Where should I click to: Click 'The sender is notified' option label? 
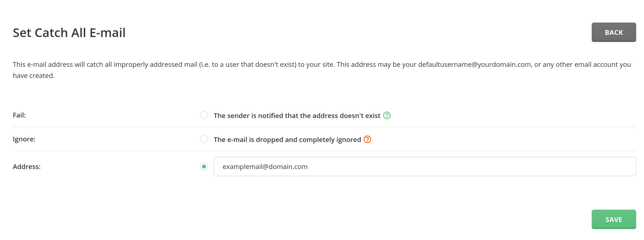click(297, 116)
